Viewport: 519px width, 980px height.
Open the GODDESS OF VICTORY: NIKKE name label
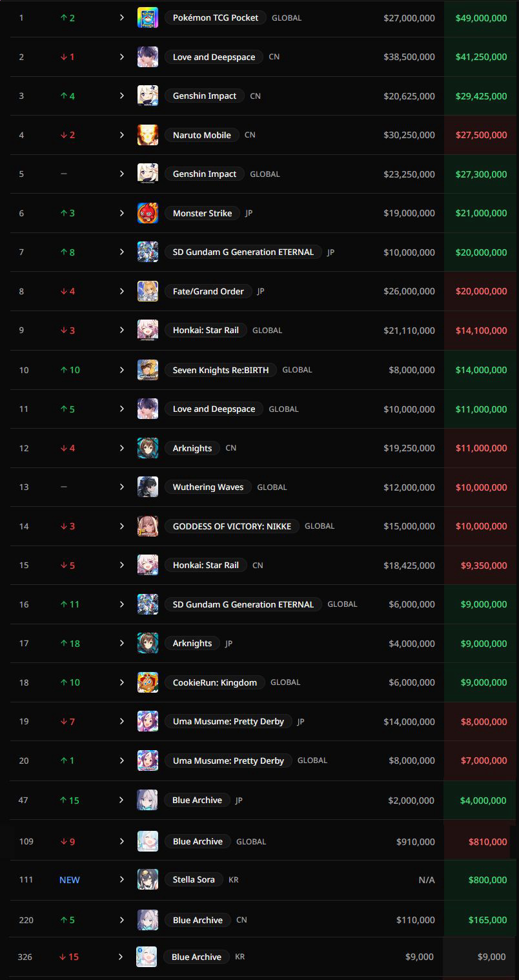(232, 526)
